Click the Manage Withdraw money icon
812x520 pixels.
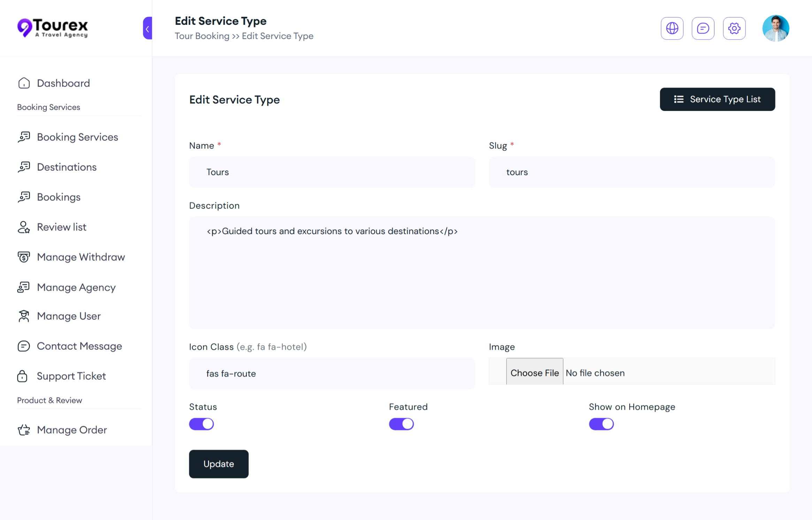[x=24, y=257]
